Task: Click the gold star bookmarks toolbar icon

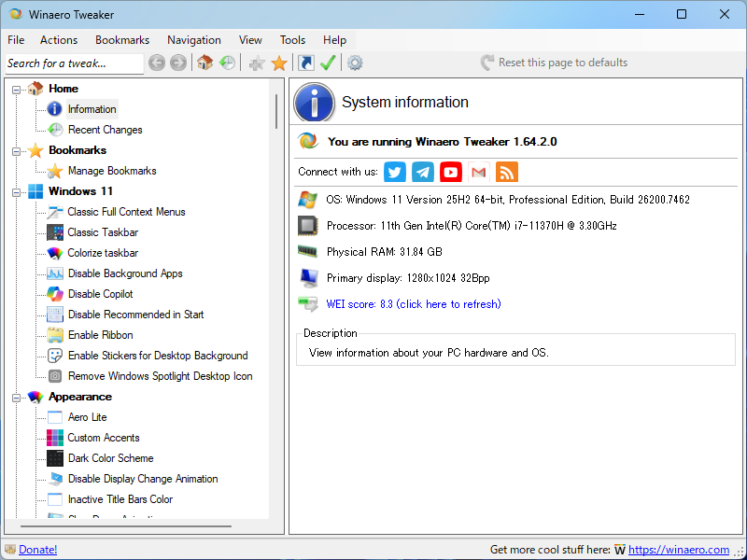Action: pos(278,63)
